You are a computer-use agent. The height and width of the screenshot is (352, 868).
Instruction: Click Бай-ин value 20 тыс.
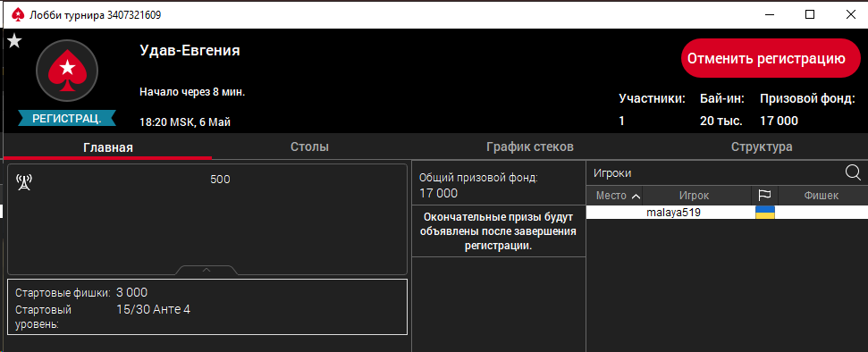(721, 121)
